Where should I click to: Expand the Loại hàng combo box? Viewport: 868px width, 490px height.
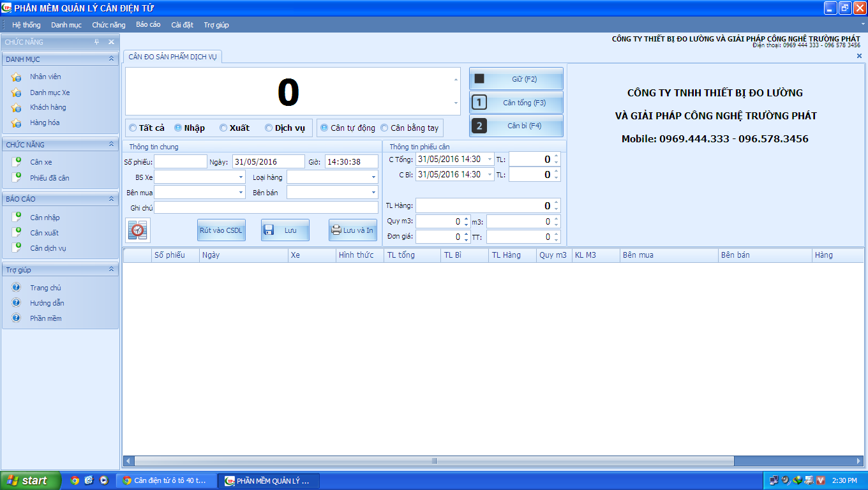point(373,177)
